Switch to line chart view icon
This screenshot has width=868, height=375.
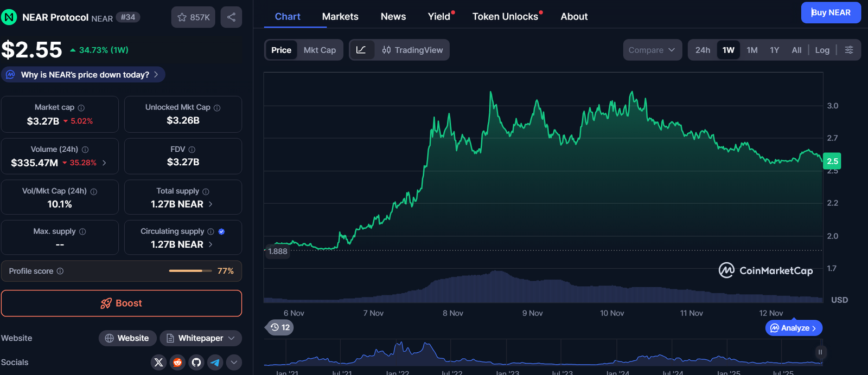[x=361, y=50]
